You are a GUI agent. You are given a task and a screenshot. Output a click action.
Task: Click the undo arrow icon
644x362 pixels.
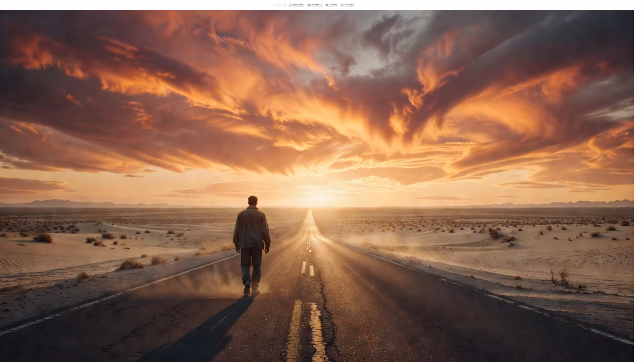click(275, 5)
